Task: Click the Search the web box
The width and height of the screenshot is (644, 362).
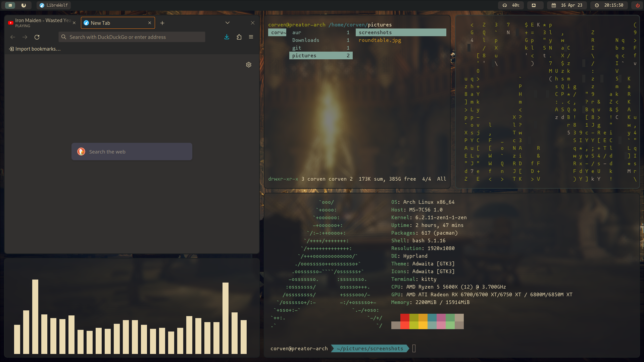Action: click(132, 152)
